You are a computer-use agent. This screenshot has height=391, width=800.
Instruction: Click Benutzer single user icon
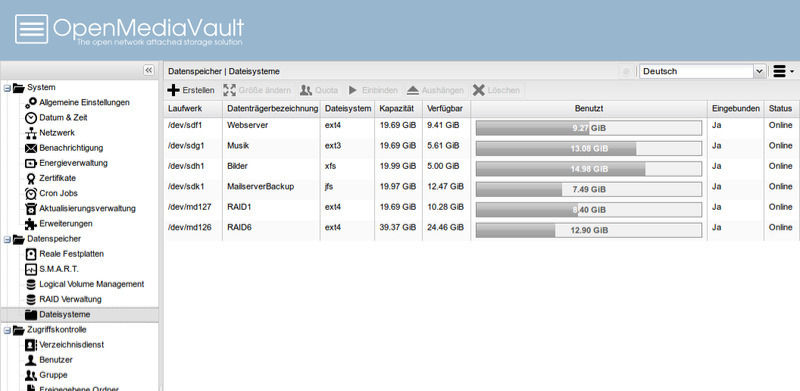point(31,360)
